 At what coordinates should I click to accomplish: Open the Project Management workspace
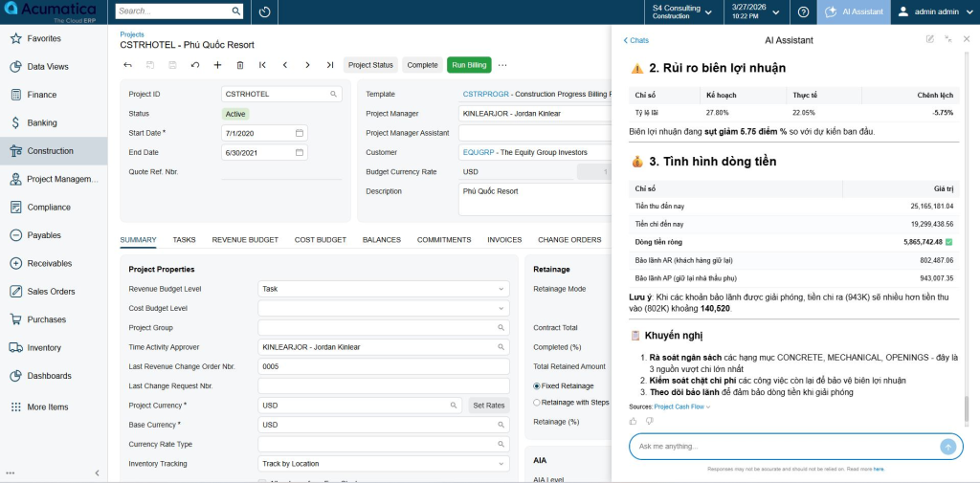click(54, 179)
